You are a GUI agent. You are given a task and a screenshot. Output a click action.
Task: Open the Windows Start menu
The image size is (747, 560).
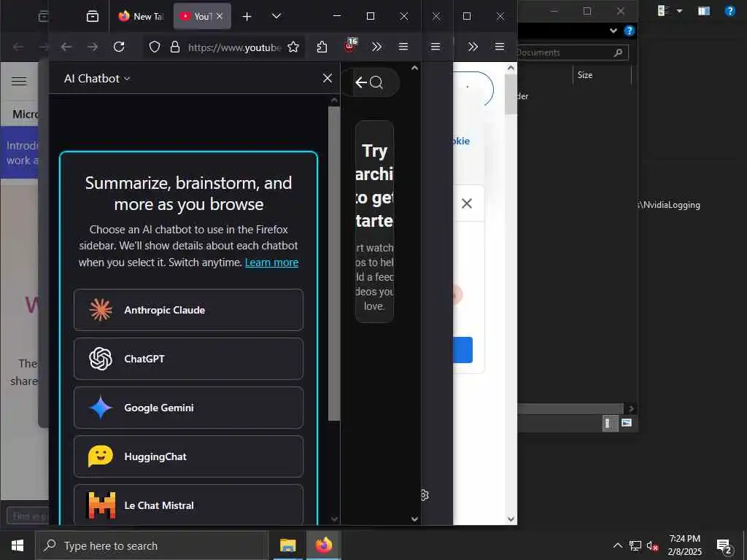pyautogui.click(x=18, y=545)
